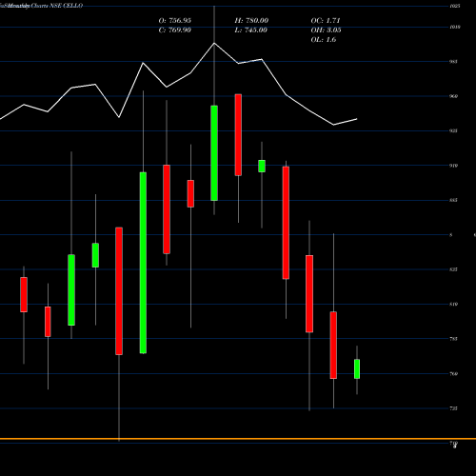The width and height of the screenshot is (476, 476).
Task: Click the 885 price axis label
Action: 453,200
